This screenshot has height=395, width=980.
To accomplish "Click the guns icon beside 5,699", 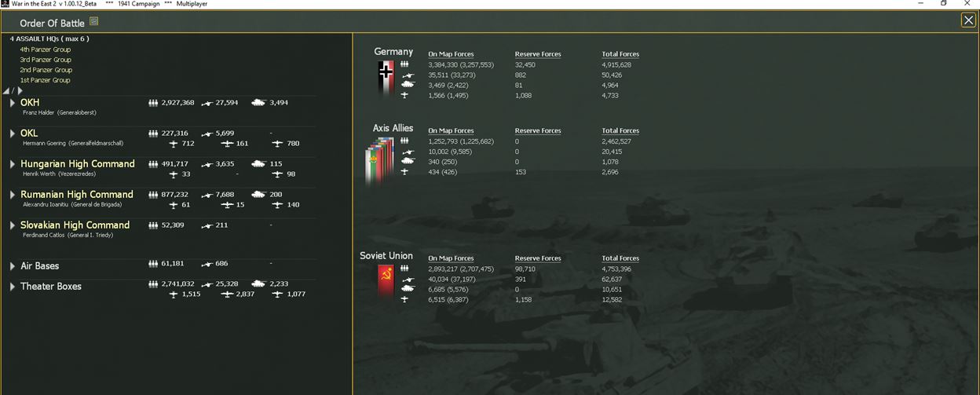I will tap(208, 133).
